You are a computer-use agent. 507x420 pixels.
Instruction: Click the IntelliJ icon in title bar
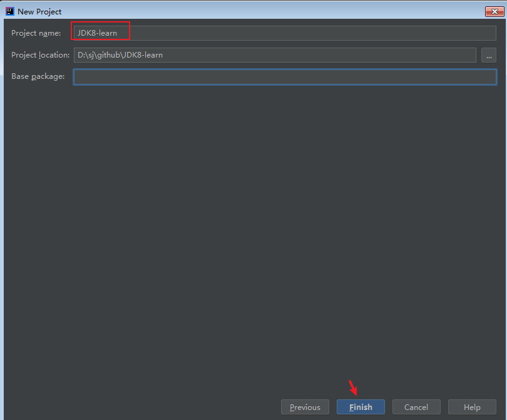pos(9,11)
